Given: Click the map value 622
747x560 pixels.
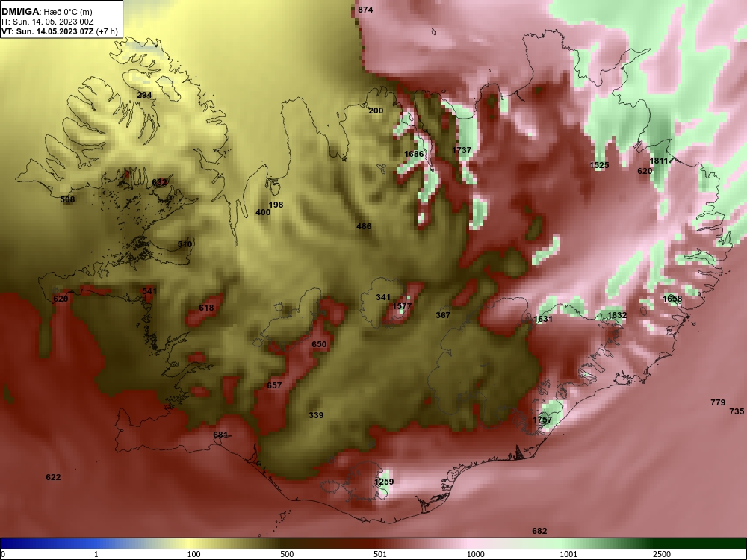Looking at the screenshot, I should tap(53, 477).
